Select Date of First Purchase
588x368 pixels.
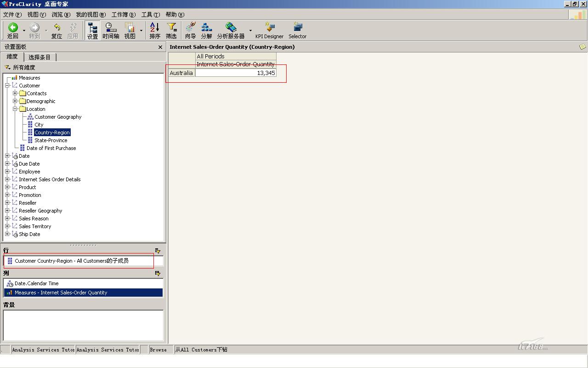coord(51,148)
